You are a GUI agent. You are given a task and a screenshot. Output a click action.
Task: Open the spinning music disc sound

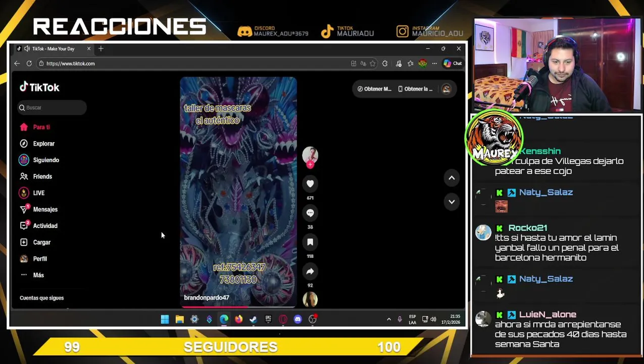coord(310,299)
